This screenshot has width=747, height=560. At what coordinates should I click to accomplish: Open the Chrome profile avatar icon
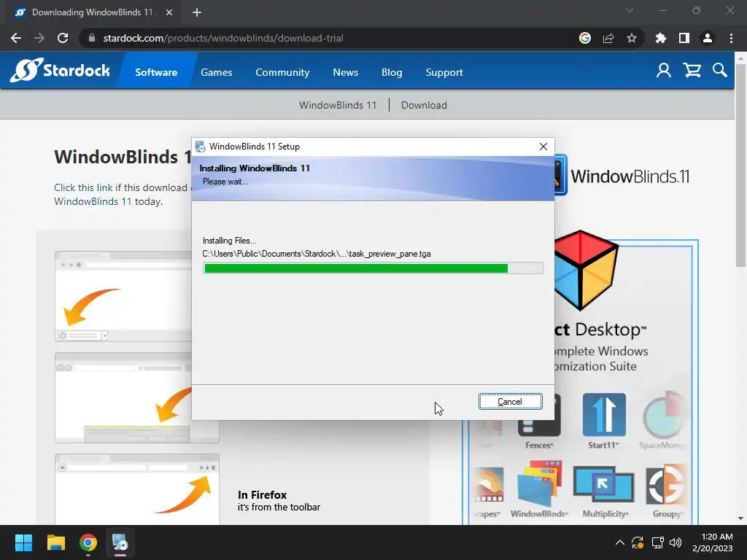(708, 38)
